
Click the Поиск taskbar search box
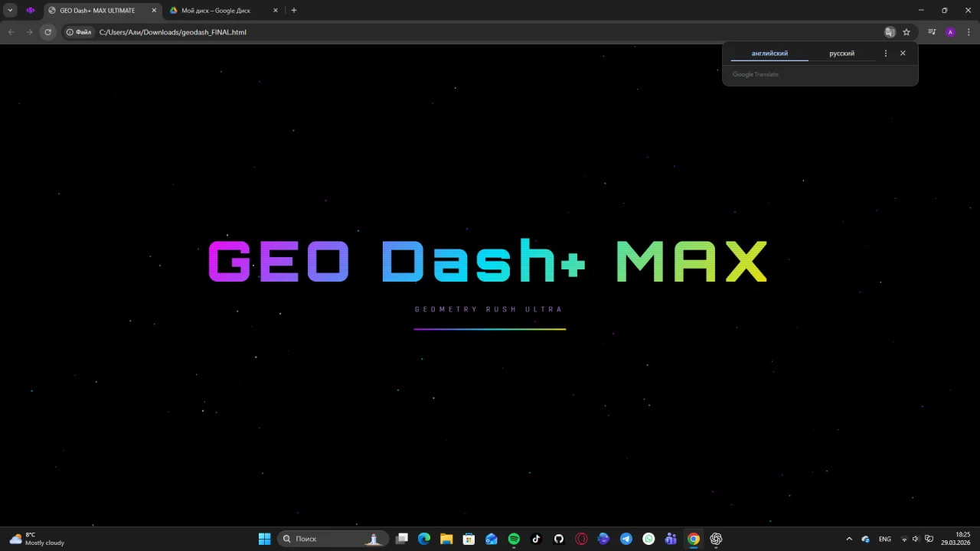[332, 539]
